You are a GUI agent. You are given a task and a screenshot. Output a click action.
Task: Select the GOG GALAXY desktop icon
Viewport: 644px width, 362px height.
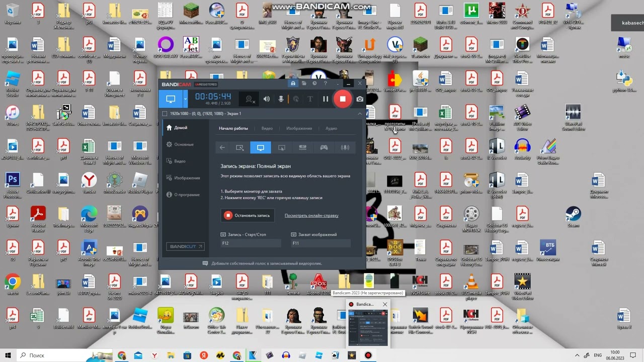tap(166, 48)
